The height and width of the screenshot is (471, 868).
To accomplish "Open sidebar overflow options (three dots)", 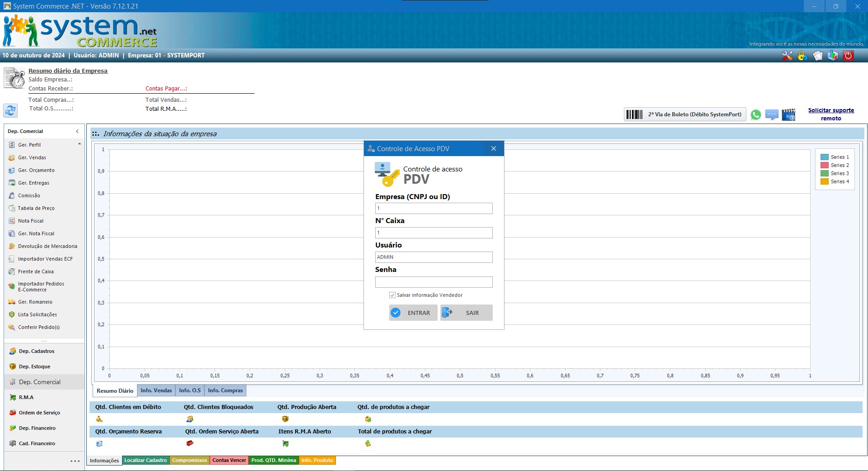I will pyautogui.click(x=75, y=461).
